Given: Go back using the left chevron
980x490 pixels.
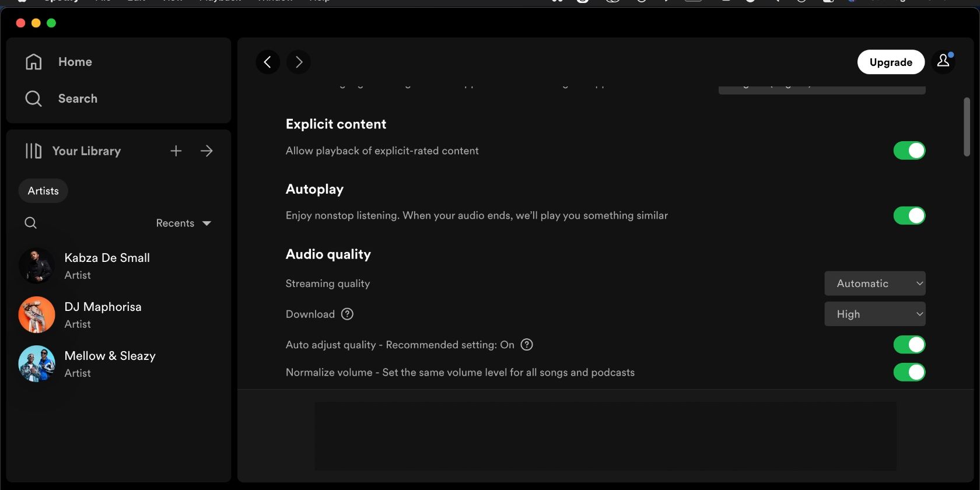Looking at the screenshot, I should tap(268, 62).
